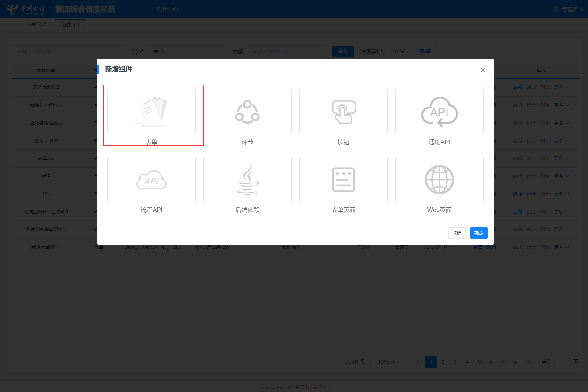Open the 类型 type dropdown
This screenshot has height=392, width=588.
point(186,51)
